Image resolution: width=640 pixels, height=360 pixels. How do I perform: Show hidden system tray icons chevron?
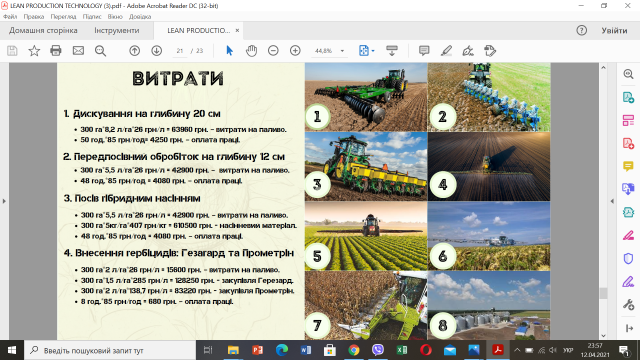click(517, 350)
